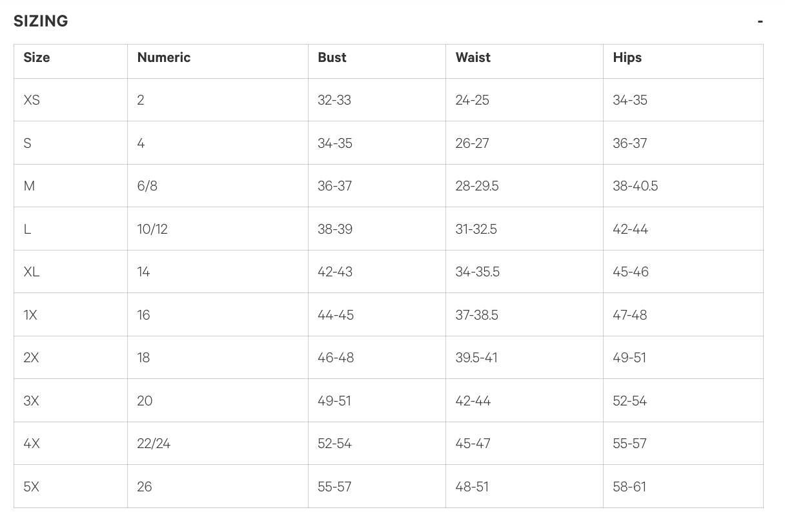Click the 5X size row label
Screen dimensions: 785x532
tap(31, 487)
